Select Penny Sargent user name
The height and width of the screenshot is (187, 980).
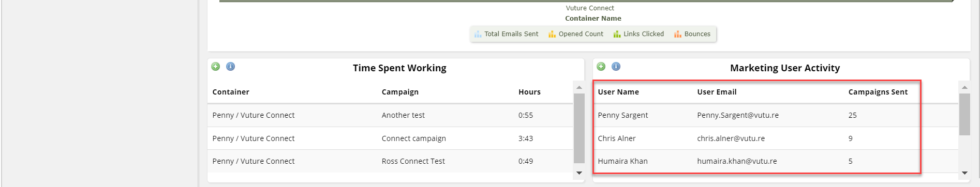[x=623, y=115]
